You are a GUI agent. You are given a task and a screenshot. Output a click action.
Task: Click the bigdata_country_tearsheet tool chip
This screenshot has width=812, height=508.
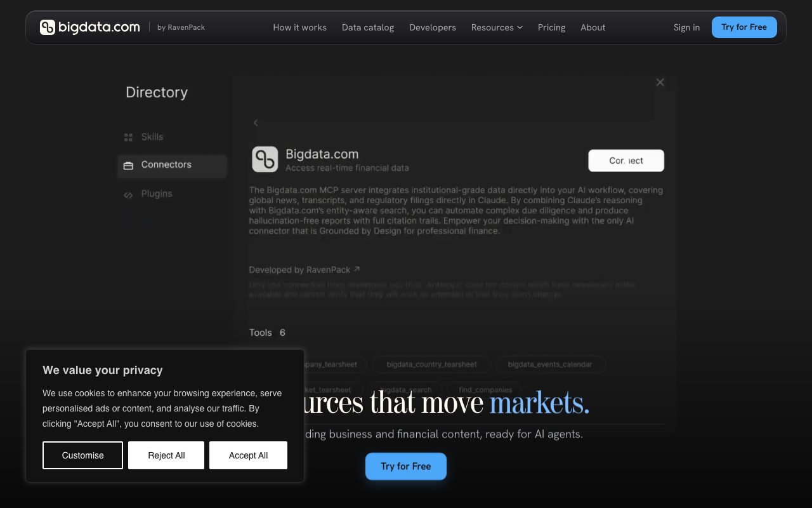[431, 364]
